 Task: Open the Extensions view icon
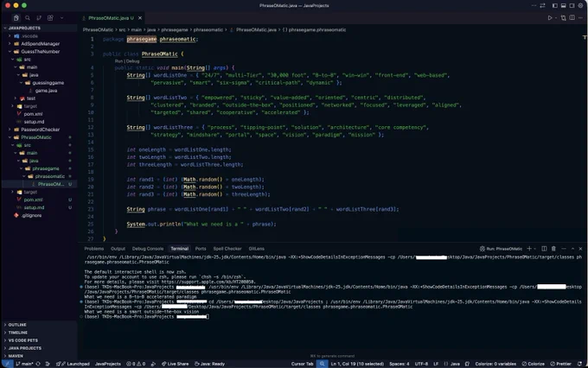pyautogui.click(x=50, y=18)
